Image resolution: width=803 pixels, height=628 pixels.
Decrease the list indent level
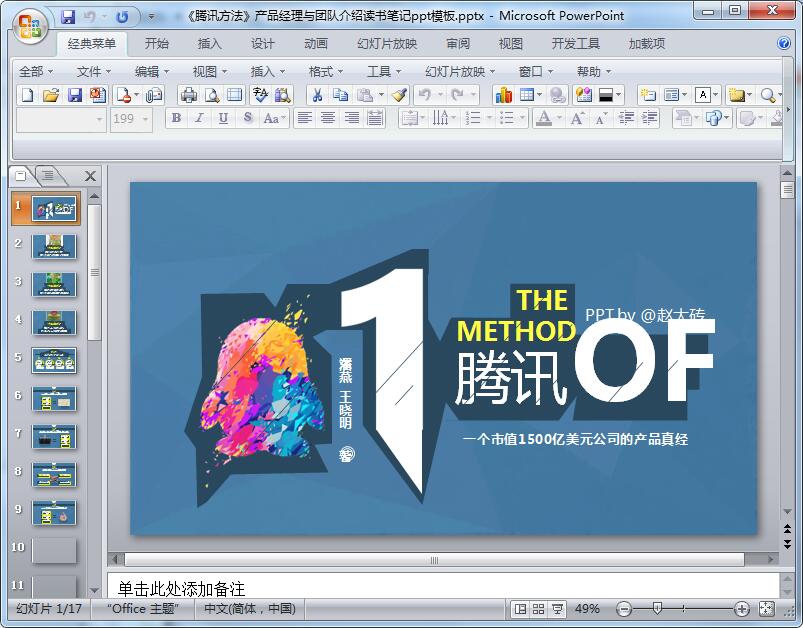pyautogui.click(x=626, y=119)
